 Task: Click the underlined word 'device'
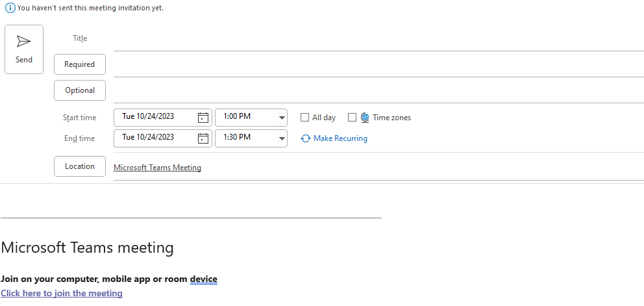click(x=204, y=279)
